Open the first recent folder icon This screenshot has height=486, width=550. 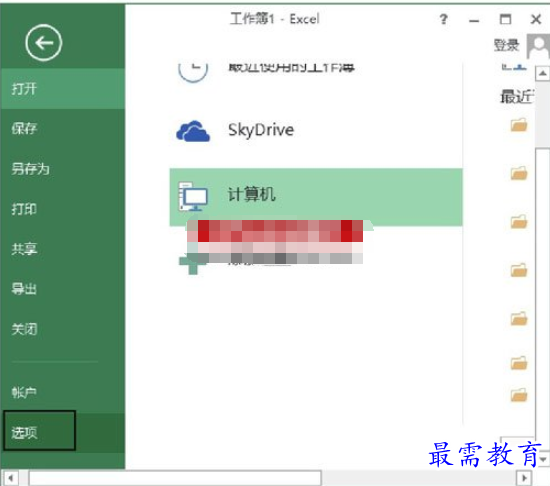[x=519, y=125]
